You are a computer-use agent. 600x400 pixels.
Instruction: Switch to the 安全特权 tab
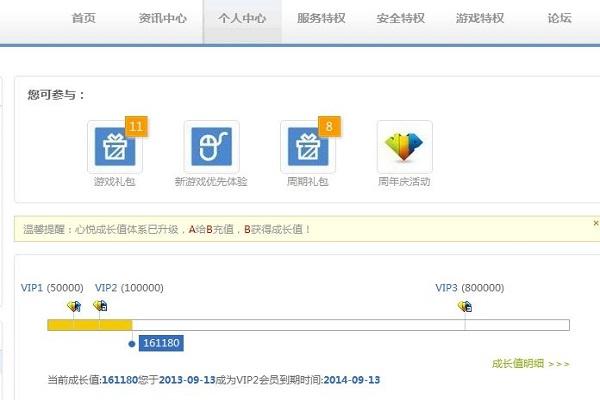[401, 18]
